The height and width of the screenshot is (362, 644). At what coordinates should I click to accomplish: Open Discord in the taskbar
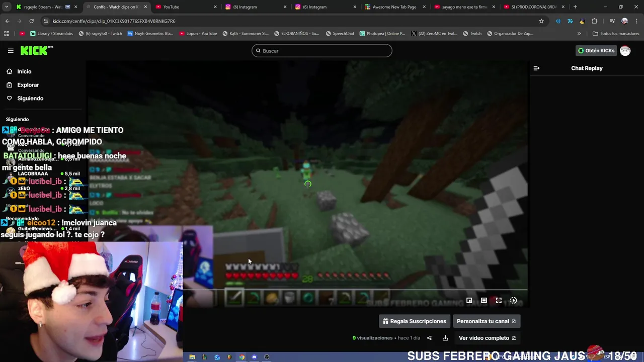[x=254, y=357]
